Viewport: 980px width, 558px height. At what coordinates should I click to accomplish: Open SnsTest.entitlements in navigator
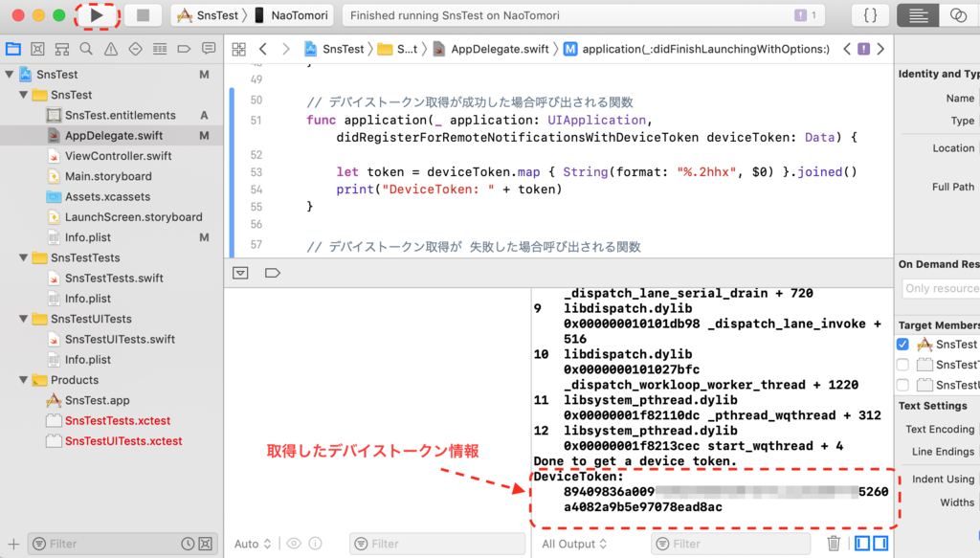pos(120,115)
